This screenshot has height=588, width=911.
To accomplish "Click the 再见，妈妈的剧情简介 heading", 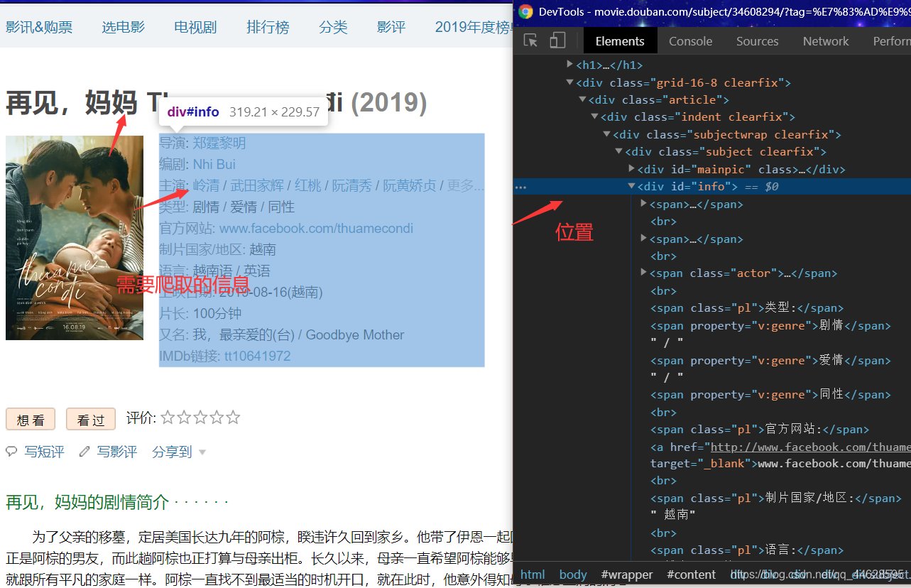I will pyautogui.click(x=117, y=503).
